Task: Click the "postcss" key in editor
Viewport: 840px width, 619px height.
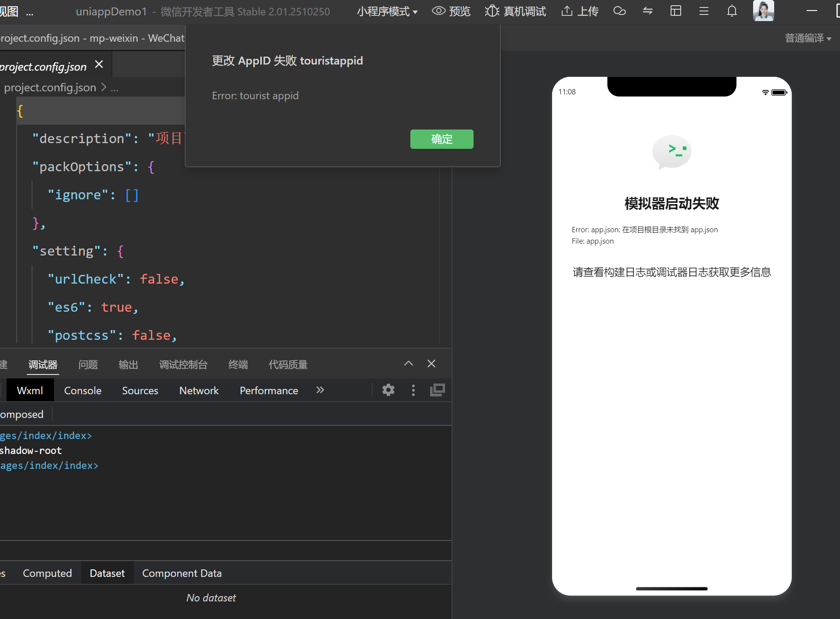Action: [x=82, y=335]
